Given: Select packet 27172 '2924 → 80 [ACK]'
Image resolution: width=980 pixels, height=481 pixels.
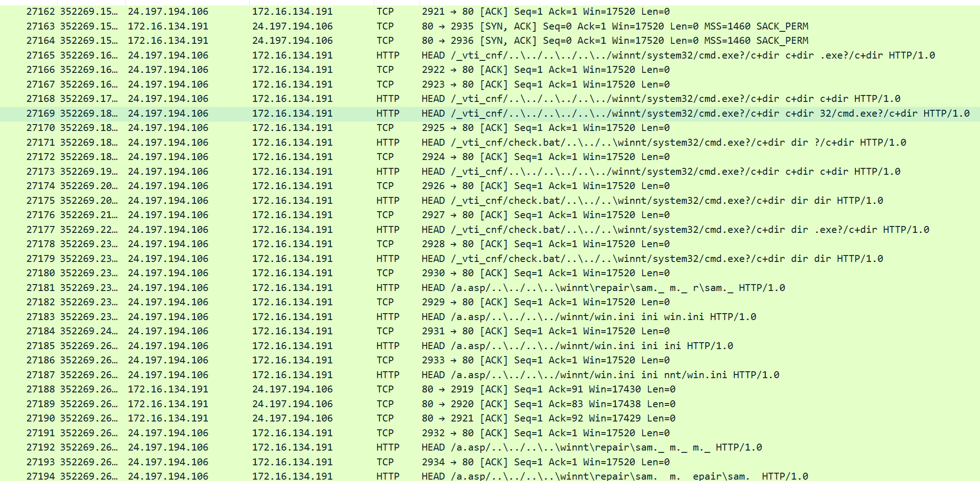Looking at the screenshot, I should (x=490, y=157).
